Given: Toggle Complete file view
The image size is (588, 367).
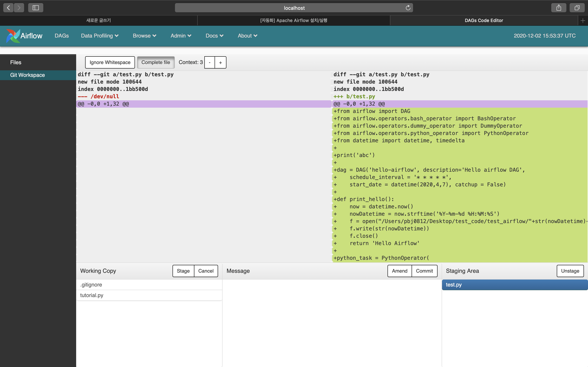Looking at the screenshot, I should tap(156, 62).
